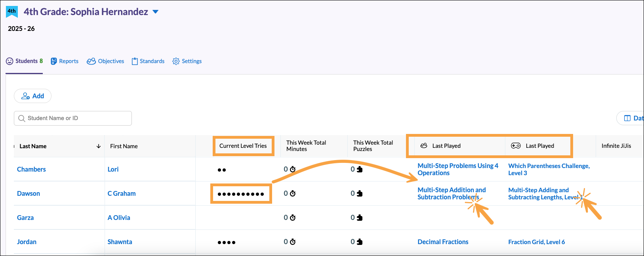The width and height of the screenshot is (644, 256).
Task: Sort by Last Name arrow
Action: (99, 146)
